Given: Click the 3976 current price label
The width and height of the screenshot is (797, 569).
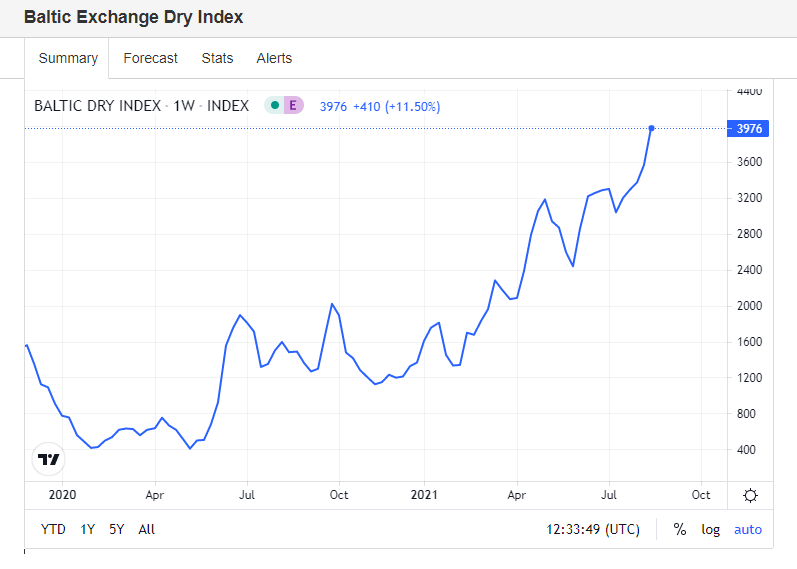Looking at the screenshot, I should pyautogui.click(x=749, y=129).
